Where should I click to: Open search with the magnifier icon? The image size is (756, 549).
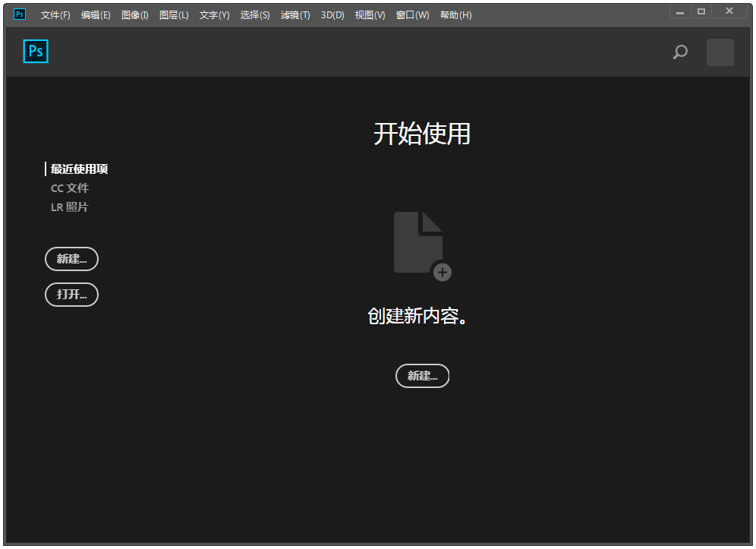pos(680,52)
